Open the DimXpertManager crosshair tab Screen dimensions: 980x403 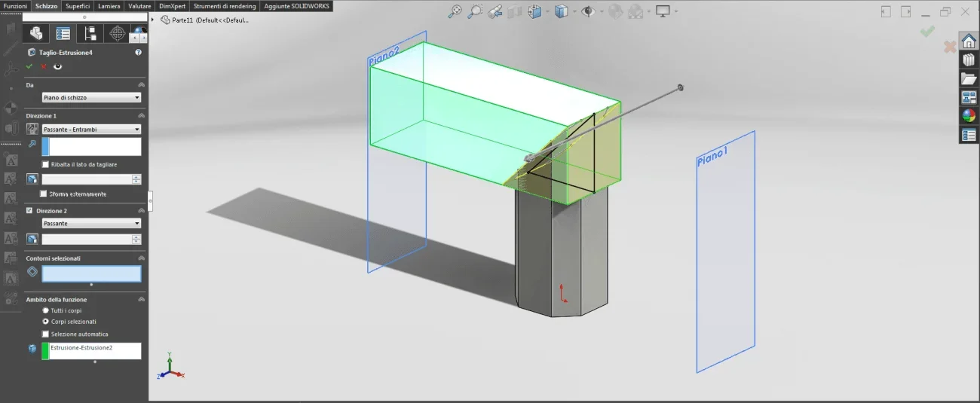tap(117, 33)
